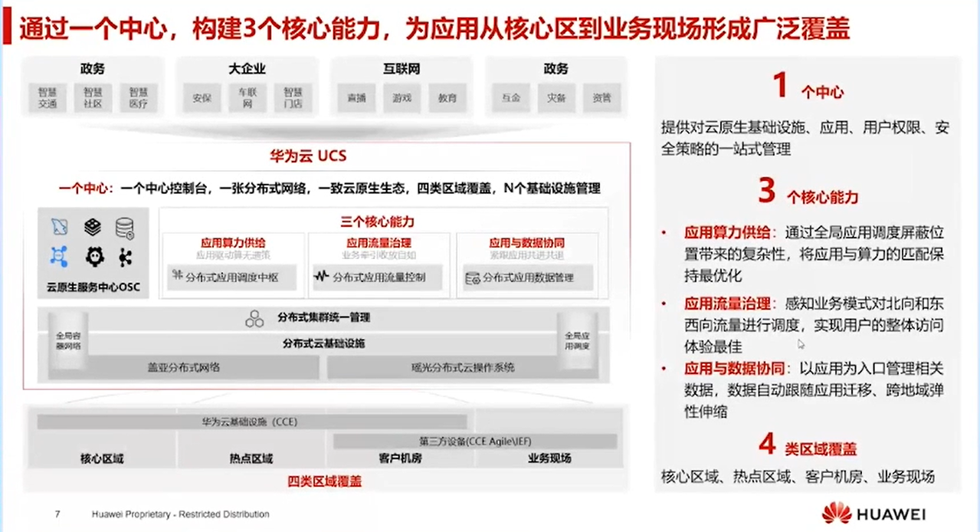Click the large red number 1 at right
This screenshot has height=532, width=980.
[780, 84]
